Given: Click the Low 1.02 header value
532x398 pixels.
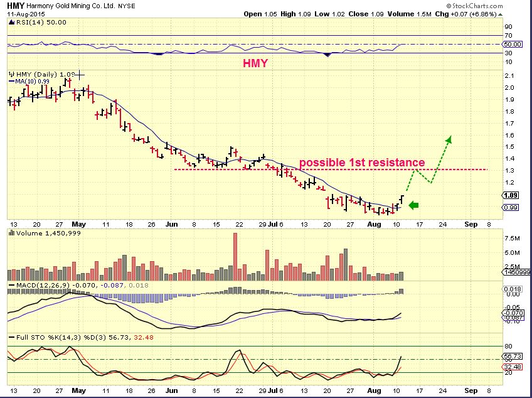Looking at the screenshot, I should (x=329, y=14).
